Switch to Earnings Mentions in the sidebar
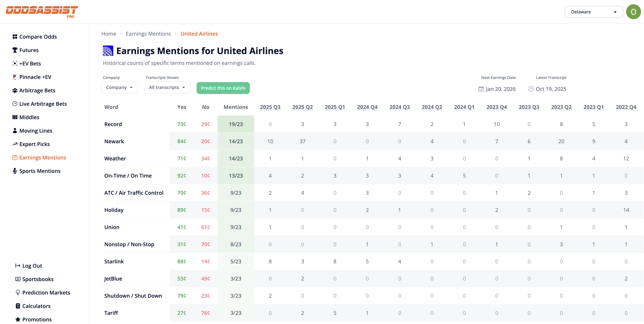The width and height of the screenshot is (644, 324). tap(43, 157)
